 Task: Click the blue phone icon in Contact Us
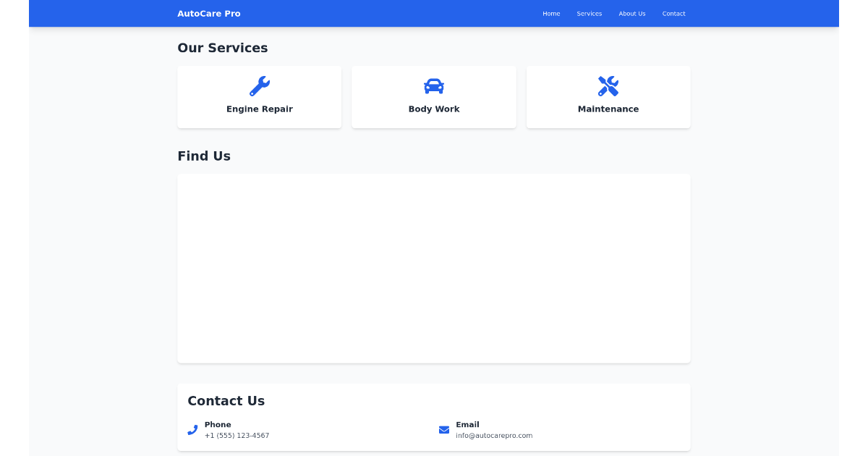tap(192, 429)
